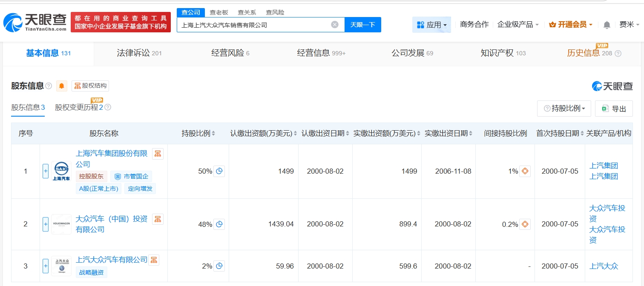This screenshot has width=644, height=286.
Task: Click the TianYanCha logo at top left
Action: click(x=35, y=22)
